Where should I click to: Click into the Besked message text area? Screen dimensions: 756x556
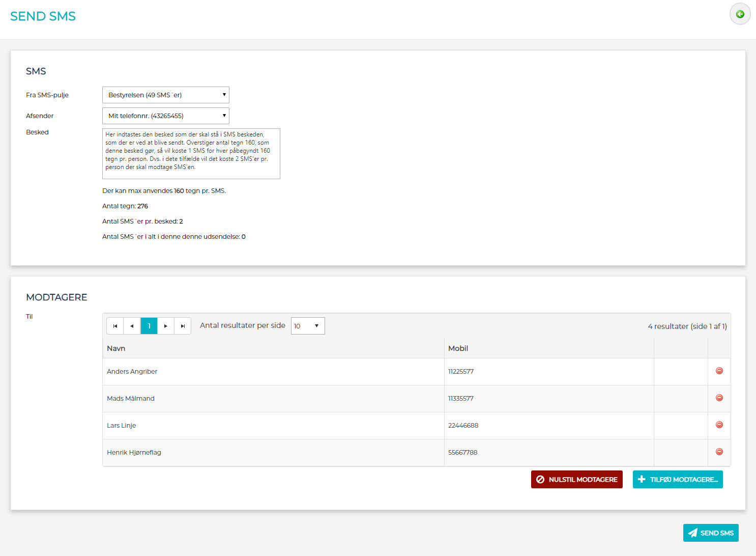click(191, 154)
